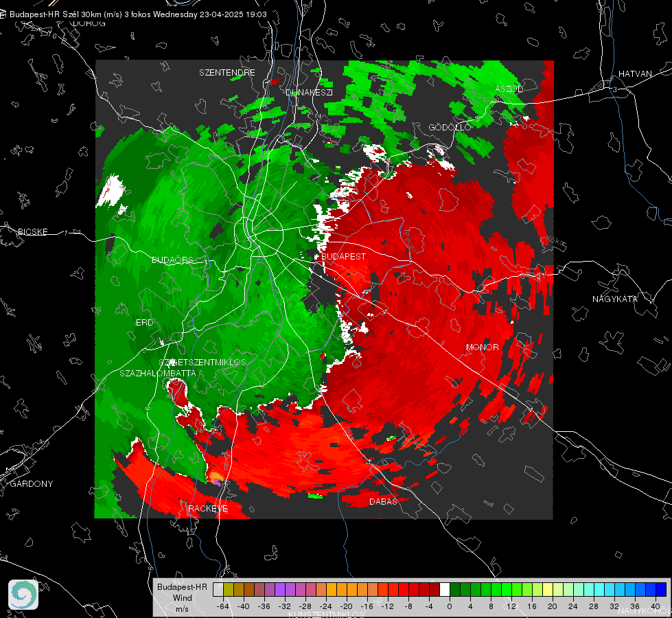672x618 pixels.
Task: Click the white 0 m/s legend swatch
Action: point(445,590)
